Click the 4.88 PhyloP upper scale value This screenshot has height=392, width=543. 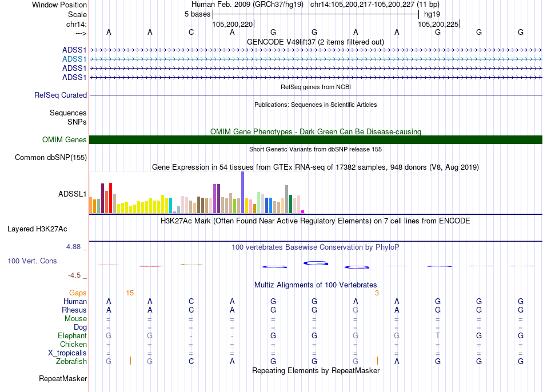point(73,247)
